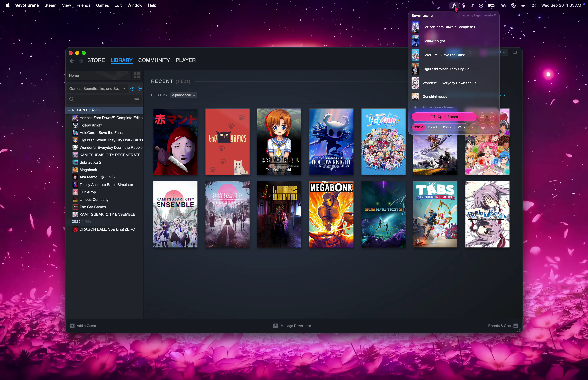
Task: Click the Home button in library sidebar
Action: coord(99,75)
